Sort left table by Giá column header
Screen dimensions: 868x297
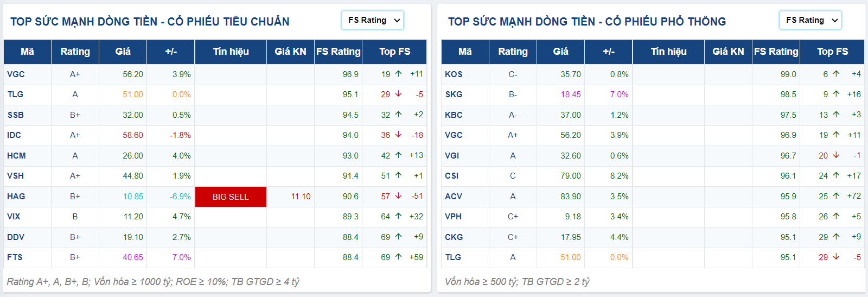123,52
